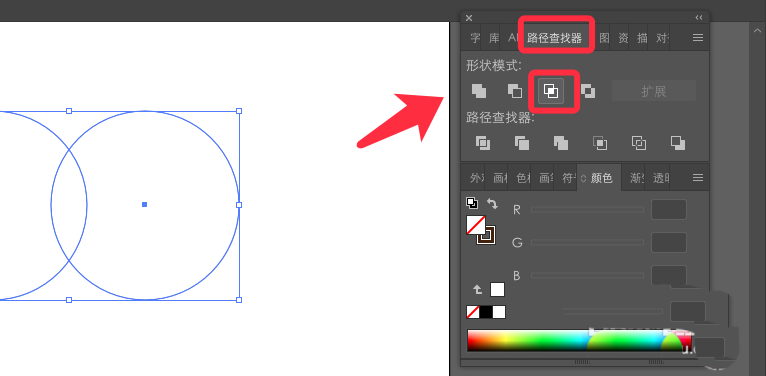
Task: Apply the Crop pathfinder
Action: coord(600,143)
